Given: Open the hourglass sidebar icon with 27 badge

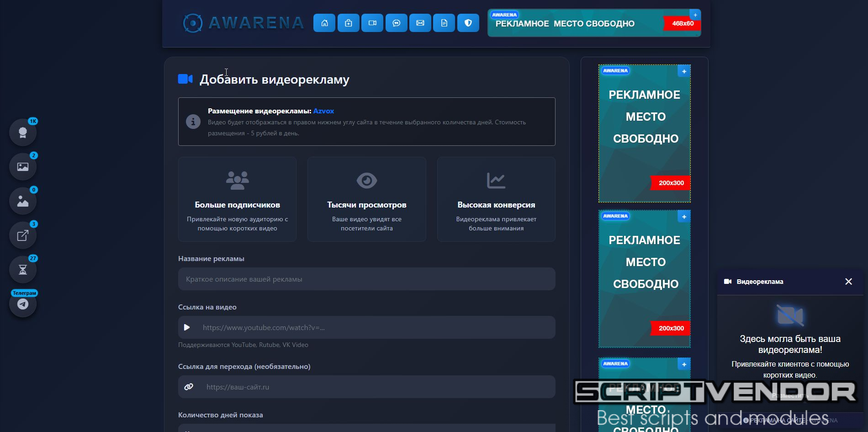Looking at the screenshot, I should (23, 270).
